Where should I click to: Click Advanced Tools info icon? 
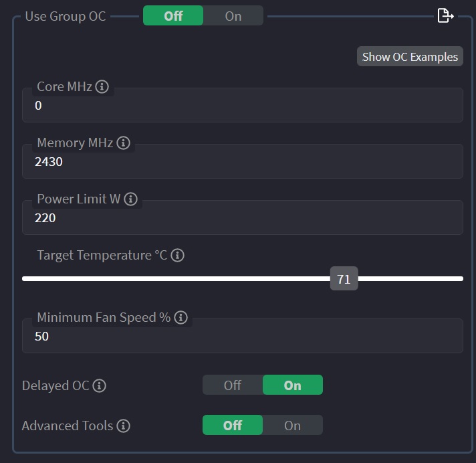coord(124,426)
